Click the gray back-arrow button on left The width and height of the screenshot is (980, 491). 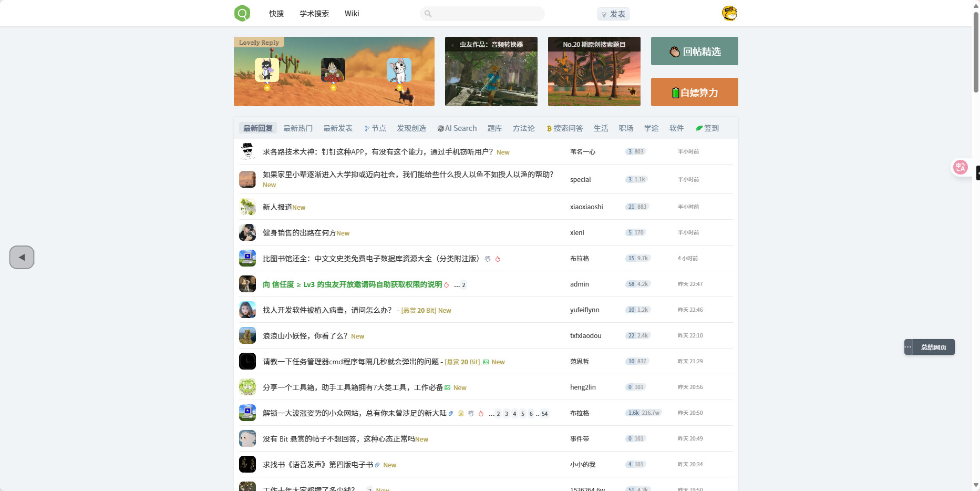click(x=22, y=258)
